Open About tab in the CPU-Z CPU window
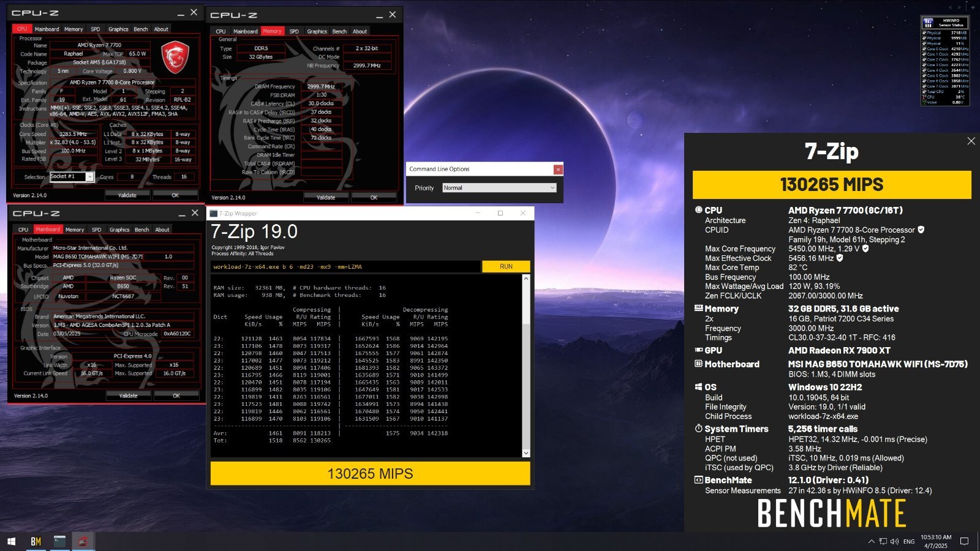Viewport: 980px width, 551px height. (x=161, y=29)
